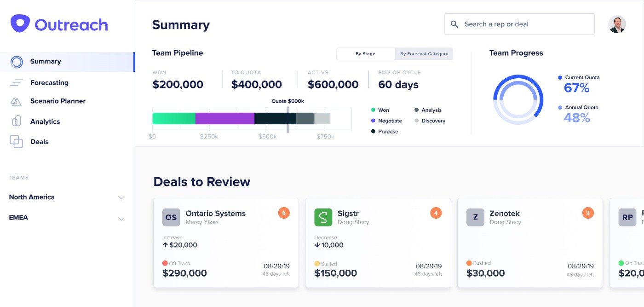Viewport: 644px width, 307px height.
Task: Open the Sigstr deal name
Action: pyautogui.click(x=348, y=214)
